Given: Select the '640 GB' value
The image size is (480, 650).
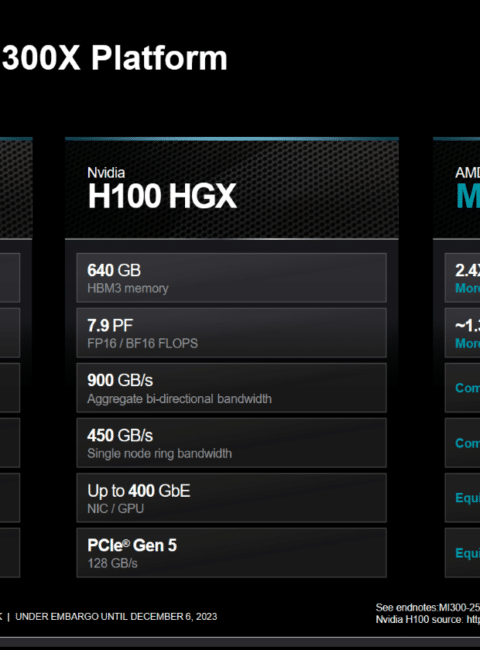Looking at the screenshot, I should click(114, 270).
